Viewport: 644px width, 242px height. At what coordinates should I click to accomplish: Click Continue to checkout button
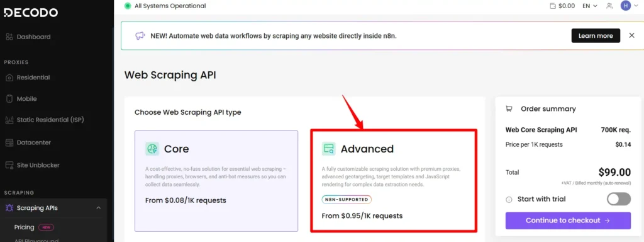click(x=568, y=221)
